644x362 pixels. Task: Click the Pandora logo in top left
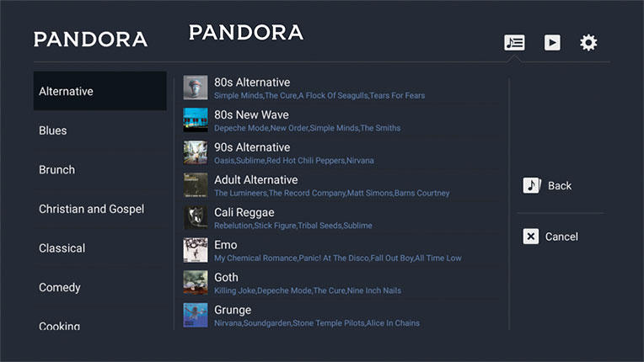coord(90,40)
